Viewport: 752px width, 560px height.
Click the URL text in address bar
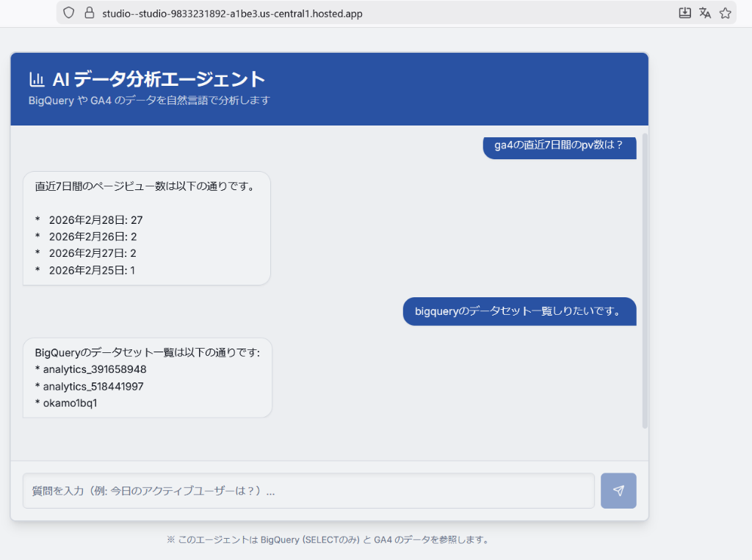pos(232,13)
